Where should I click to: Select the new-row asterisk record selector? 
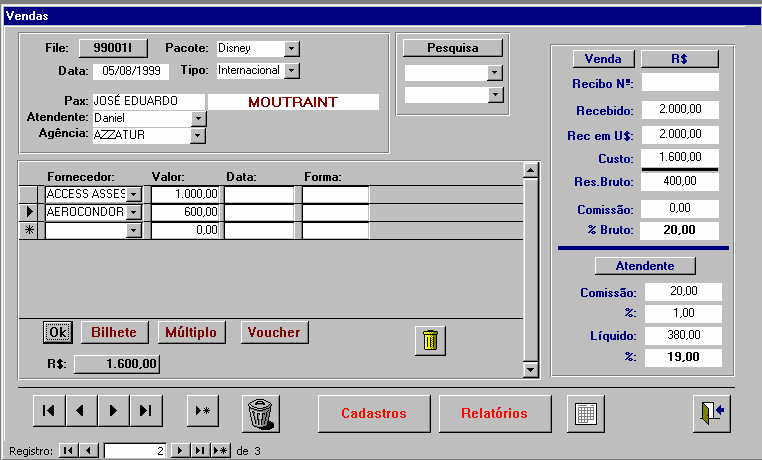(x=29, y=230)
